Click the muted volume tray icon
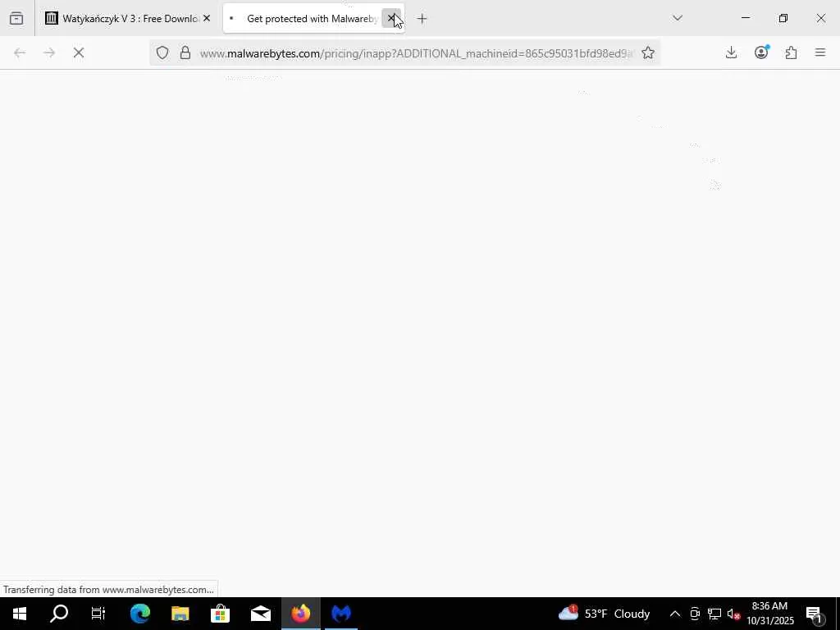Viewport: 840px width, 630px height. pos(733,614)
